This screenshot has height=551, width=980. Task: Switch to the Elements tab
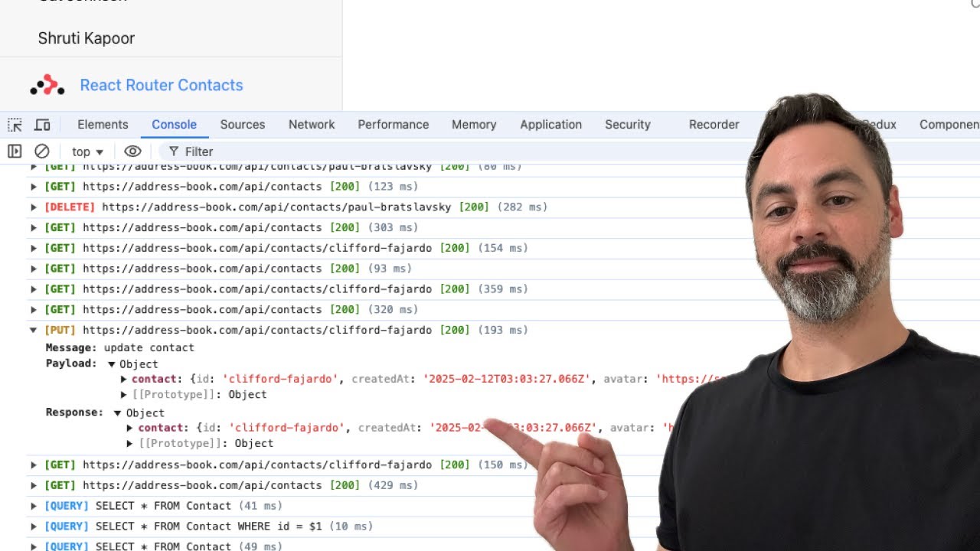pos(103,125)
